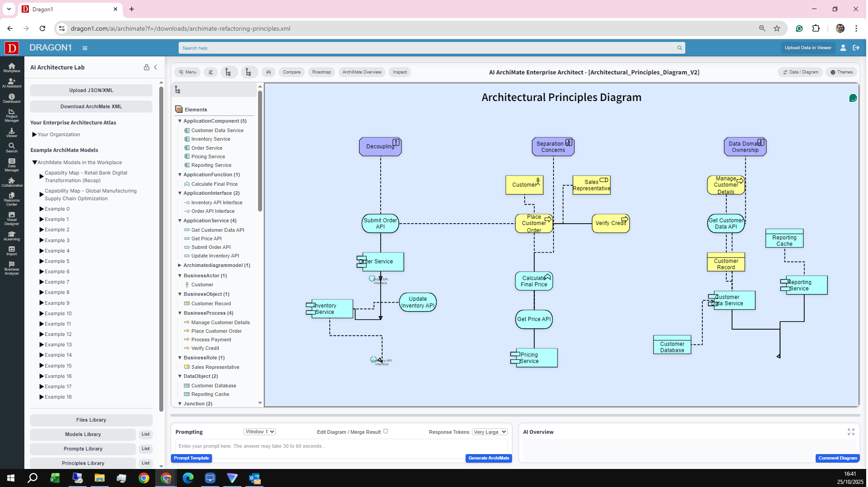Open the AI Assistant panel
This screenshot has width=868, height=487.
point(11,84)
